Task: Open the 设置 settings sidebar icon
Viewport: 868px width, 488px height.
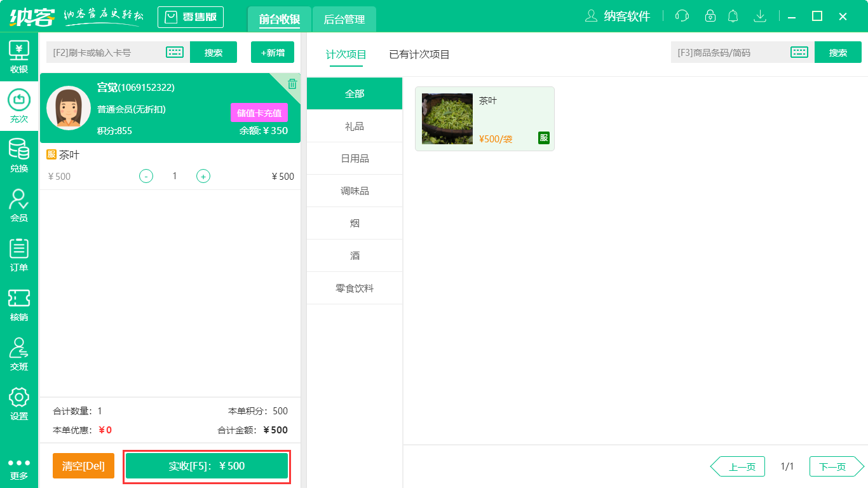Action: 19,403
